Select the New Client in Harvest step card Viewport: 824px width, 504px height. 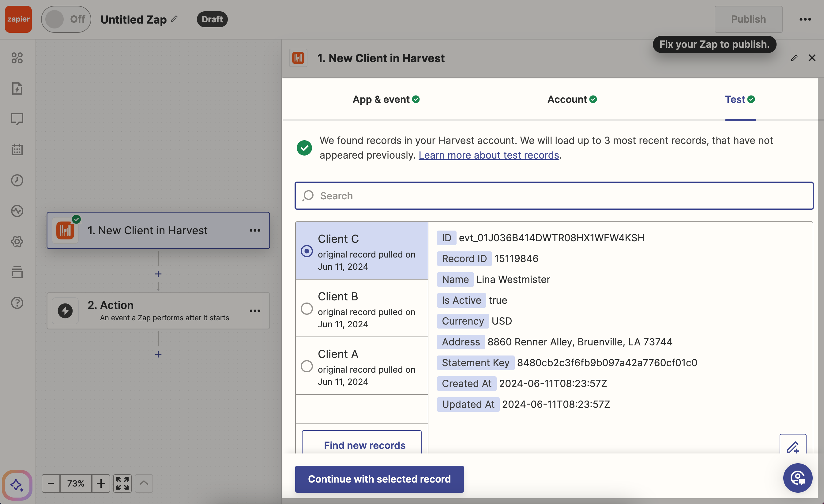tap(158, 231)
